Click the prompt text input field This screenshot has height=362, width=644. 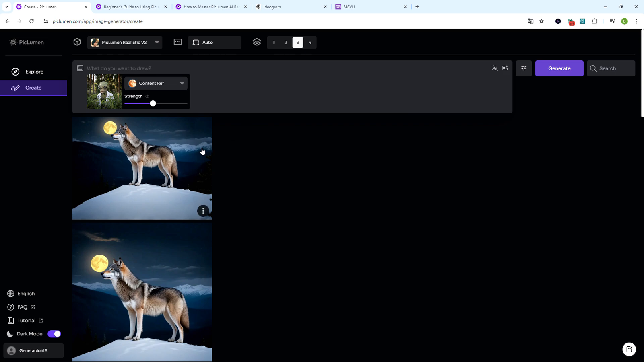click(282, 68)
